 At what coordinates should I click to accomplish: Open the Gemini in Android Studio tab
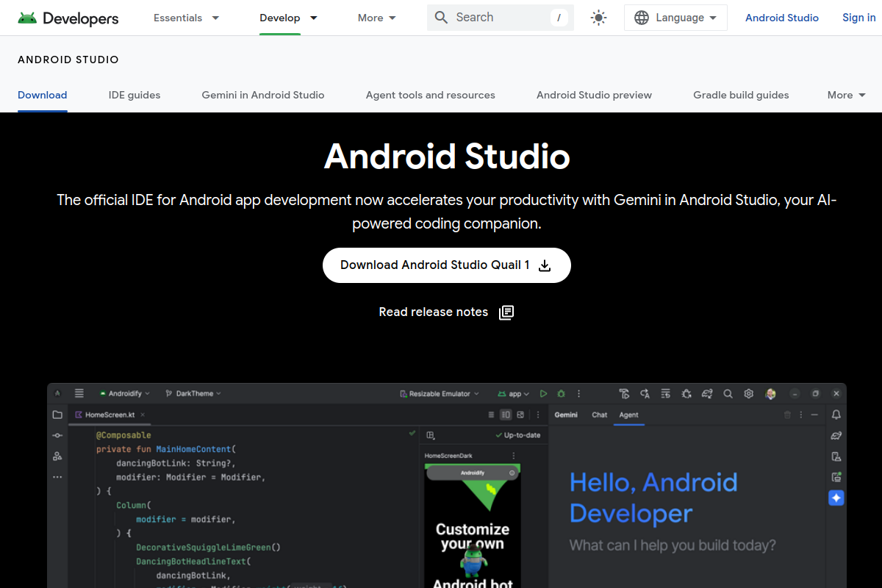click(263, 95)
